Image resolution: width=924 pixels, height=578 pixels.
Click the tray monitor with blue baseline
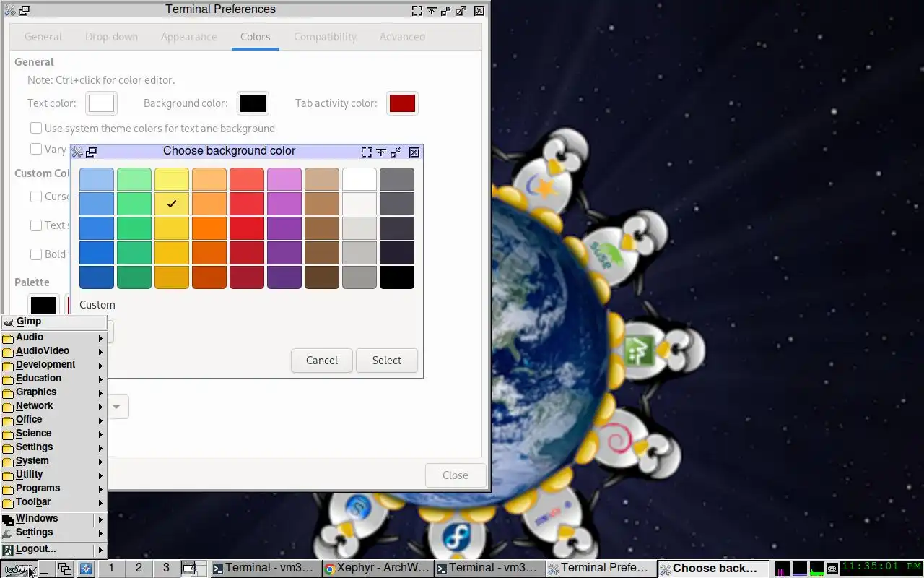tap(799, 569)
